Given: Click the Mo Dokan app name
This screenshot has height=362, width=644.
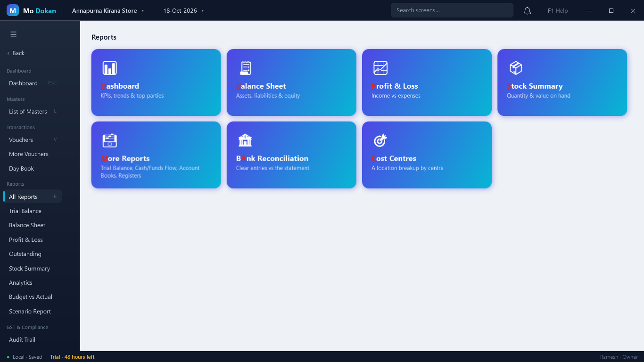Looking at the screenshot, I should point(40,10).
